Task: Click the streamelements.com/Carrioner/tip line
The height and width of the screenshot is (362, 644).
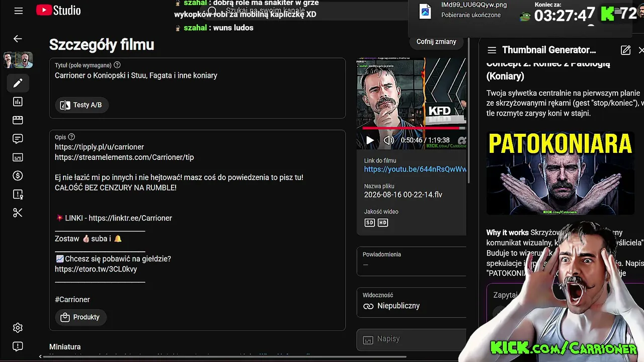Action: pyautogui.click(x=124, y=157)
